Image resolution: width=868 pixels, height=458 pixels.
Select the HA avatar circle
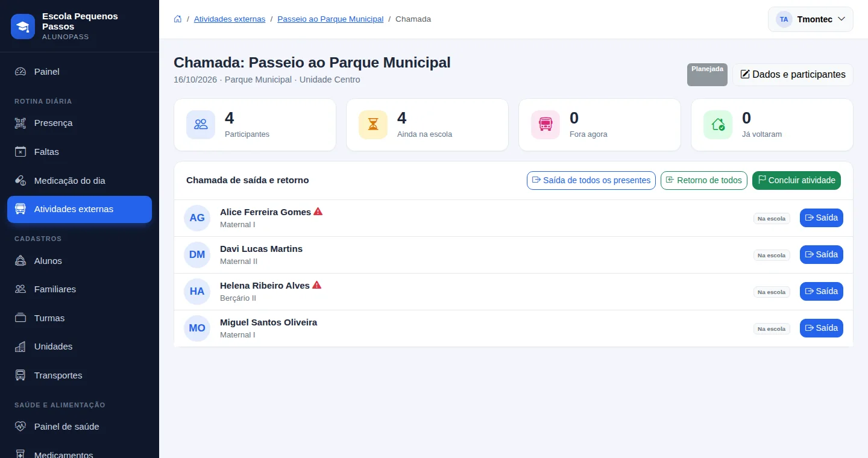point(197,292)
